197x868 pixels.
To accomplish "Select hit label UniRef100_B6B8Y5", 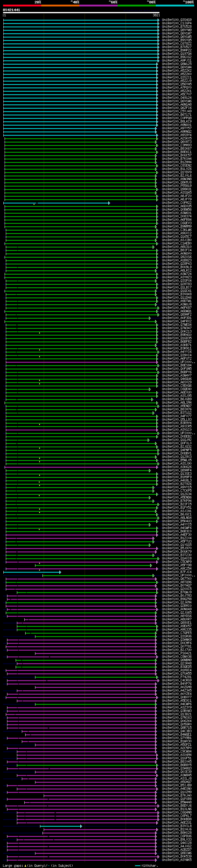I will (x=177, y=765).
